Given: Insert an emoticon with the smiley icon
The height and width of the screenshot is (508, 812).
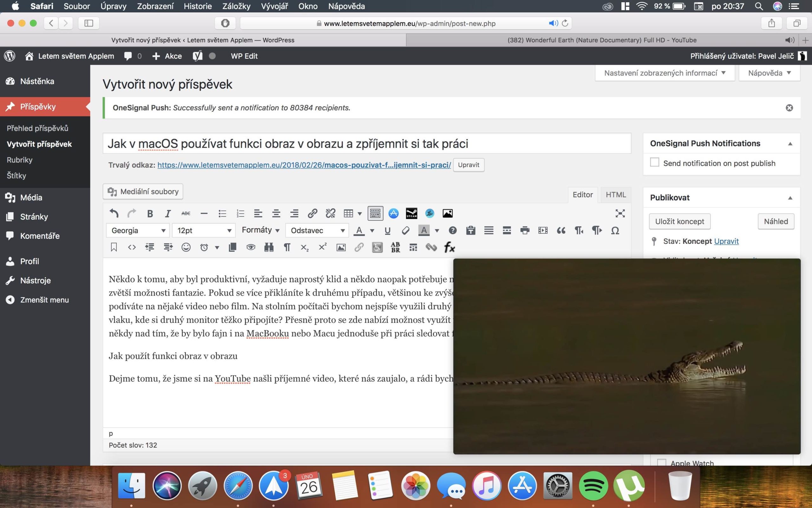Looking at the screenshot, I should click(186, 248).
